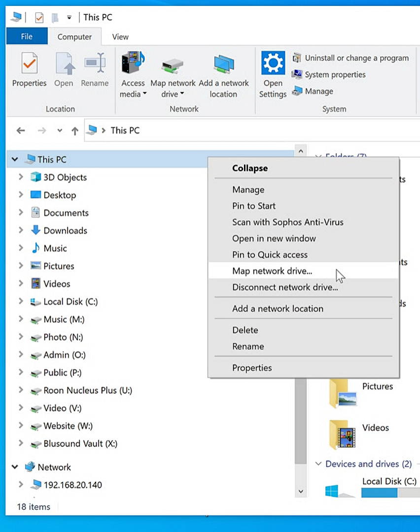Image resolution: width=420 pixels, height=532 pixels.
Task: Switch to the View ribbon tab
Action: (120, 36)
